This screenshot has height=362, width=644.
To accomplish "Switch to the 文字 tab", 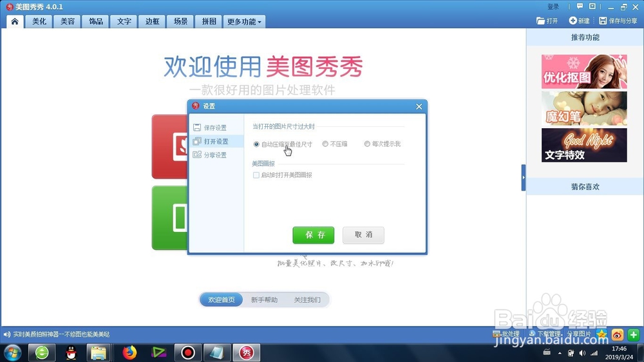I will tap(124, 21).
